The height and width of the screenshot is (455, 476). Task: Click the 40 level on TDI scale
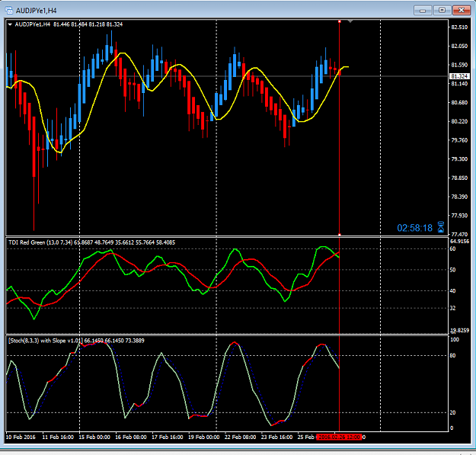click(452, 290)
